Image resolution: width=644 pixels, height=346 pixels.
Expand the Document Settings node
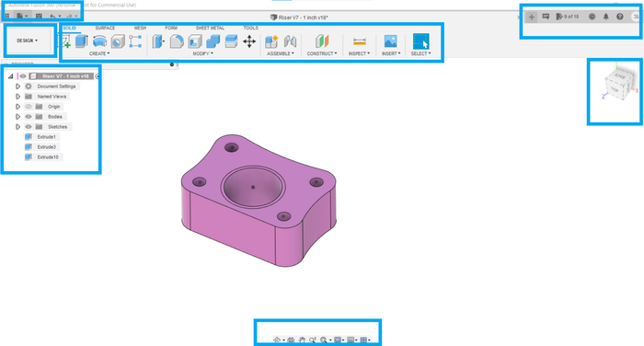point(17,86)
